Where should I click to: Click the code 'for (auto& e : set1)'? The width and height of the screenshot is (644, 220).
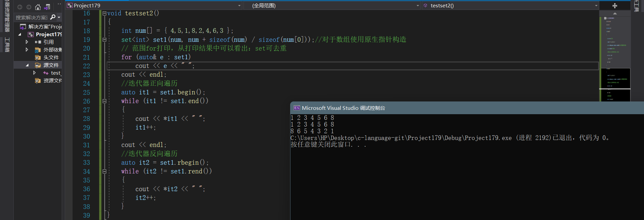pos(156,57)
